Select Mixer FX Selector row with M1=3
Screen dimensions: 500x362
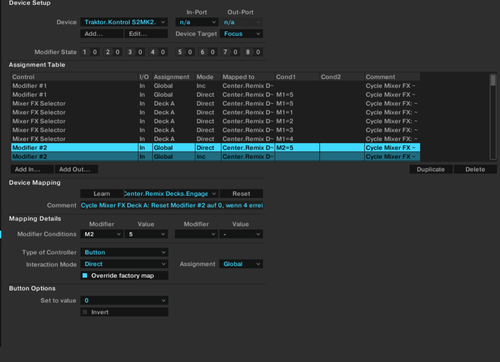215,130
